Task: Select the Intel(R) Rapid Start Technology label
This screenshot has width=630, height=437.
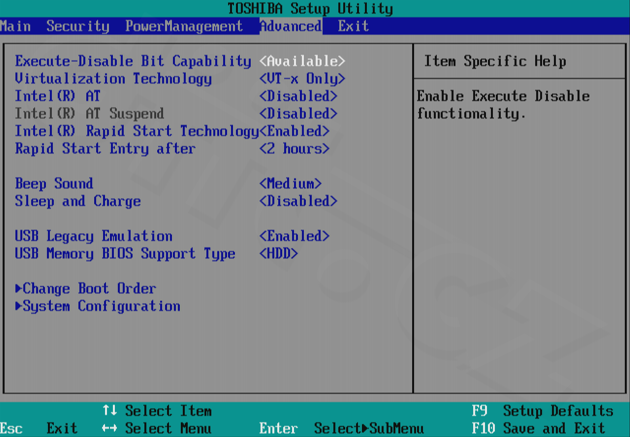Action: (x=137, y=131)
